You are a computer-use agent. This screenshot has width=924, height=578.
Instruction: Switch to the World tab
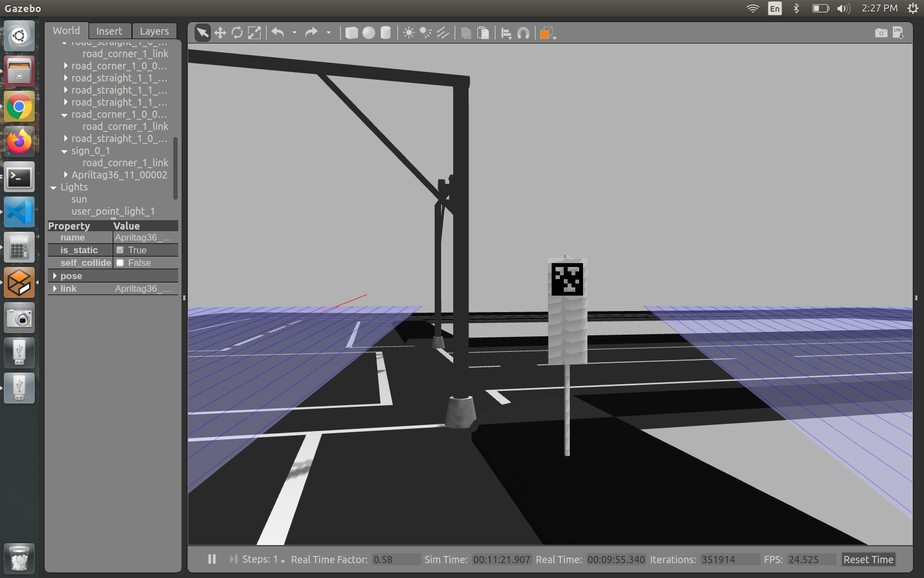coord(67,31)
